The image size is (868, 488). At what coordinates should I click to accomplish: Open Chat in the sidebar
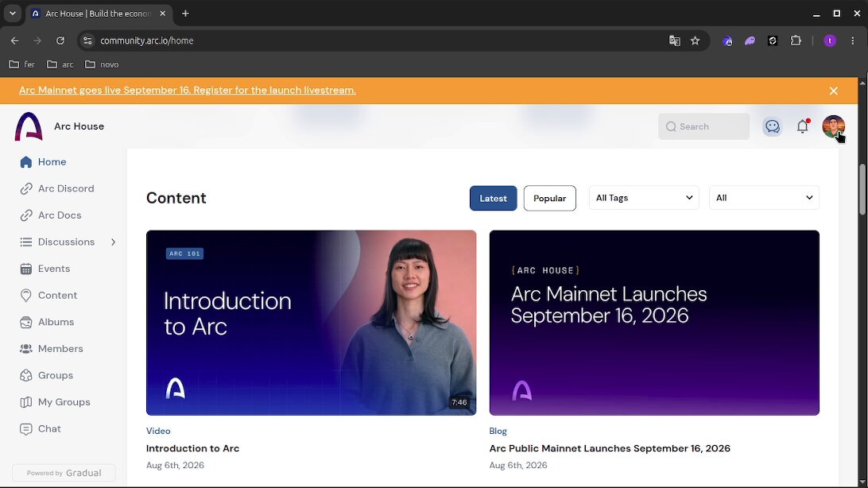40,429
